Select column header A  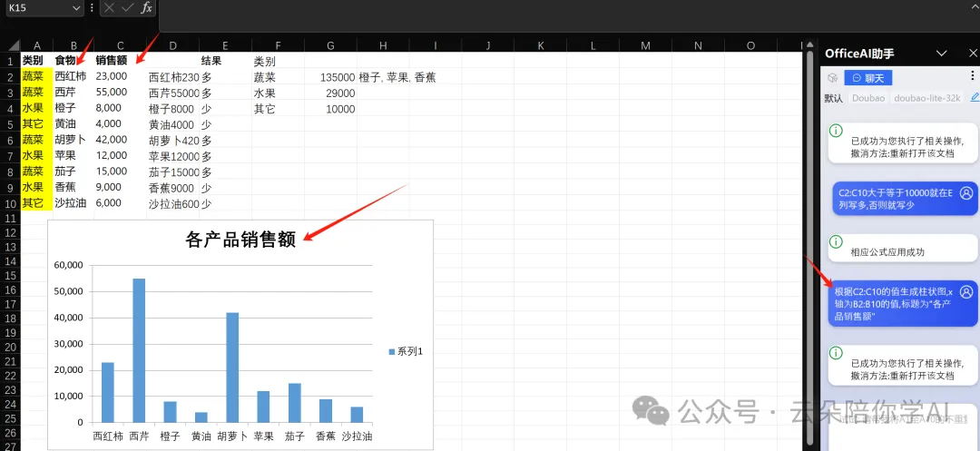[37, 45]
